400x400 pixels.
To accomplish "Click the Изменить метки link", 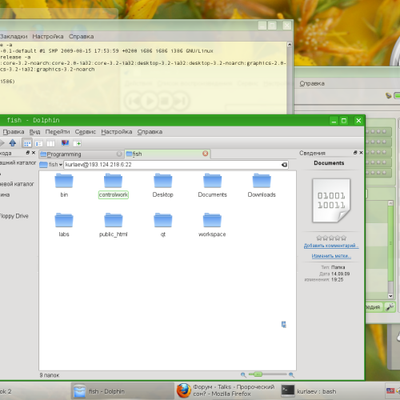I will coord(331,256).
